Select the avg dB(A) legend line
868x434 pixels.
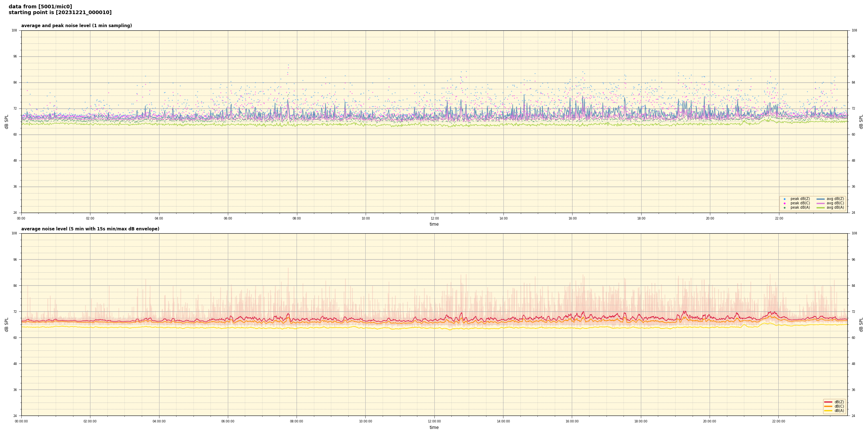tap(821, 208)
